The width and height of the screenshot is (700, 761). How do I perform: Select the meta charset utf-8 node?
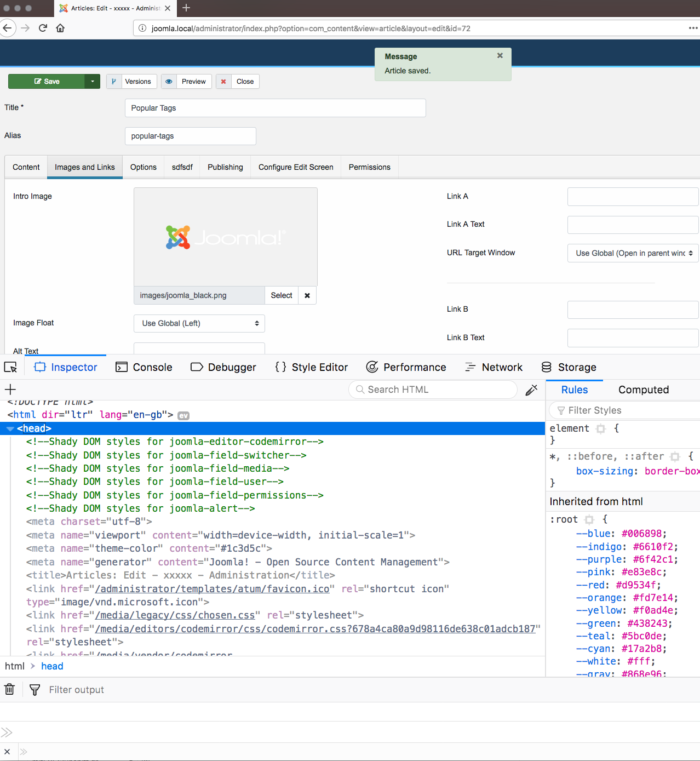(89, 522)
